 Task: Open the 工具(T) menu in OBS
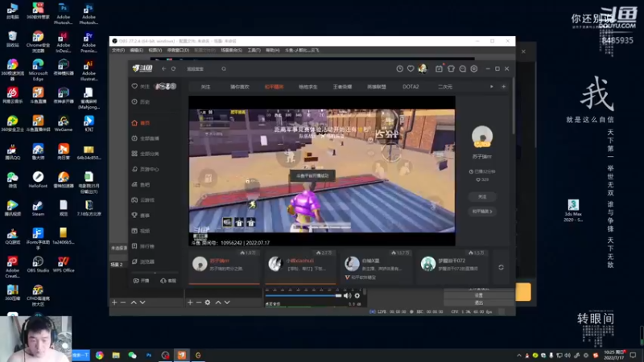254,50
